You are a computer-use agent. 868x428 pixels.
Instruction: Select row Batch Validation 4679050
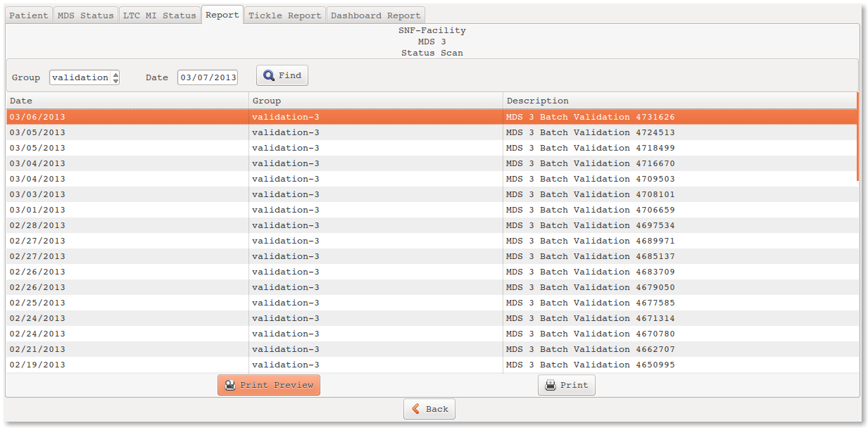click(432, 287)
